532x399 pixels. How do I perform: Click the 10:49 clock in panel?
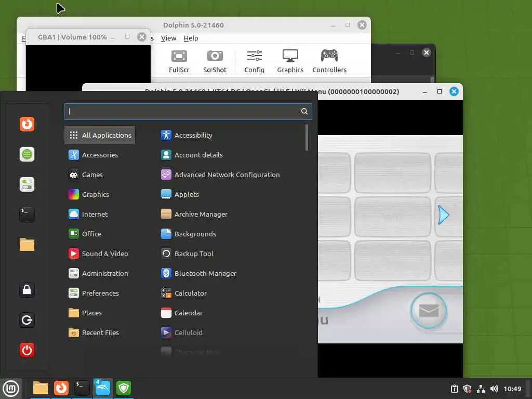512,389
